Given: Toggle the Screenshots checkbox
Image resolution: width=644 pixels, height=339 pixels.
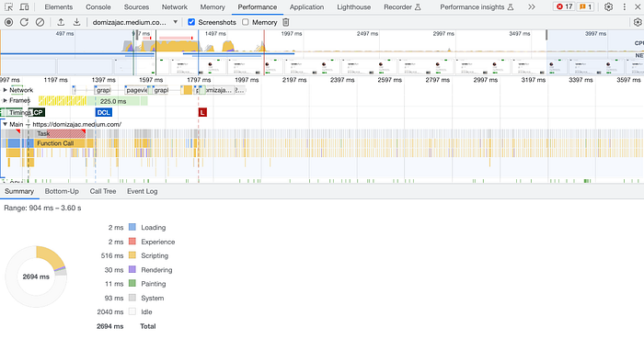Looking at the screenshot, I should (191, 22).
